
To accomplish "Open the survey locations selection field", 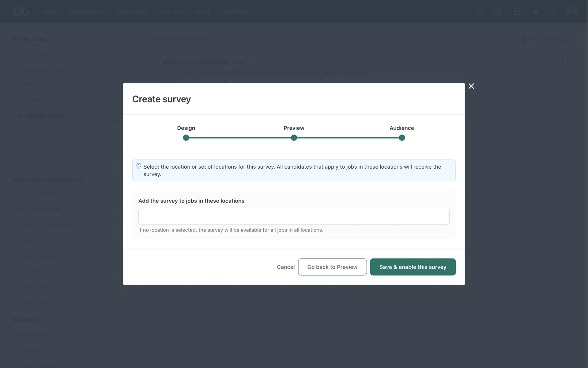I will [x=294, y=216].
